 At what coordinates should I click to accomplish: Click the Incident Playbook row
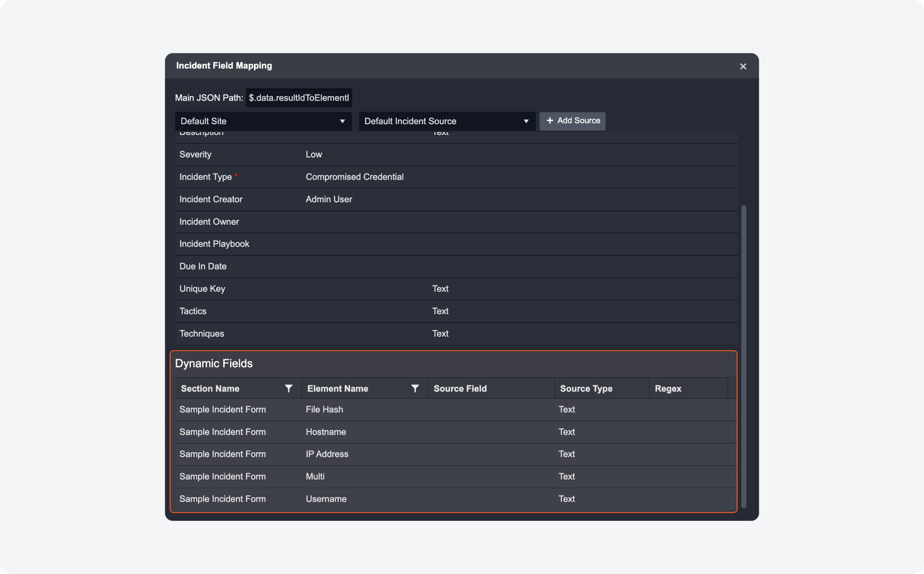click(x=214, y=244)
